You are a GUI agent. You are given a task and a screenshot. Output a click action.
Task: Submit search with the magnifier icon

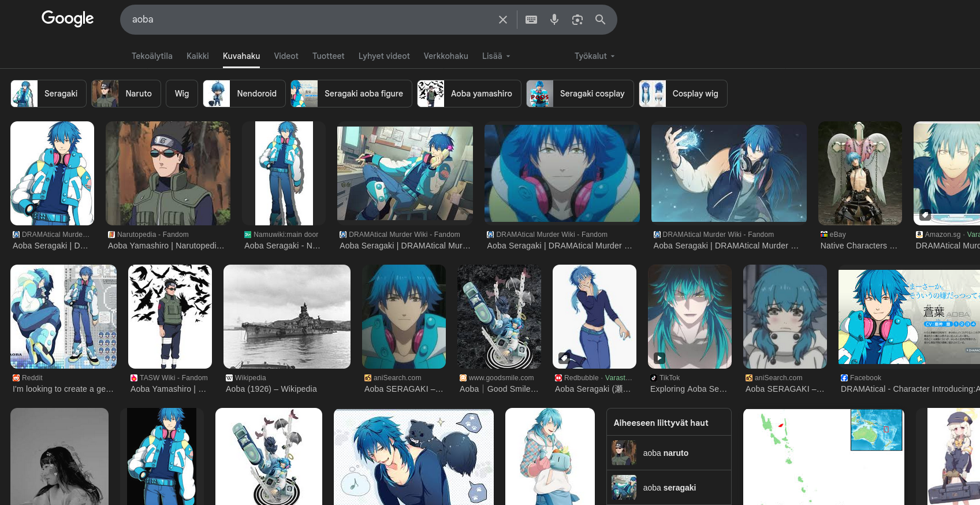point(601,20)
